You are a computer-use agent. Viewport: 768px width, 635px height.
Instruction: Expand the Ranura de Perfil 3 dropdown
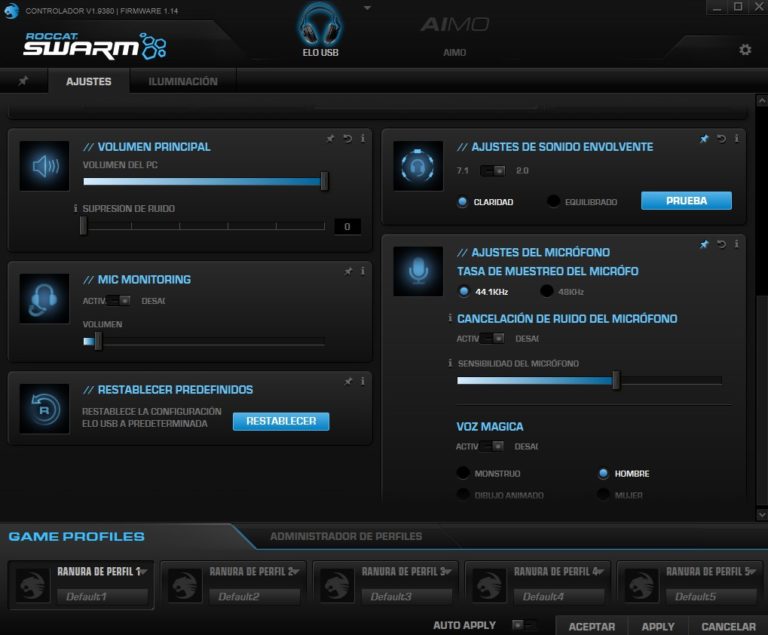point(447,572)
